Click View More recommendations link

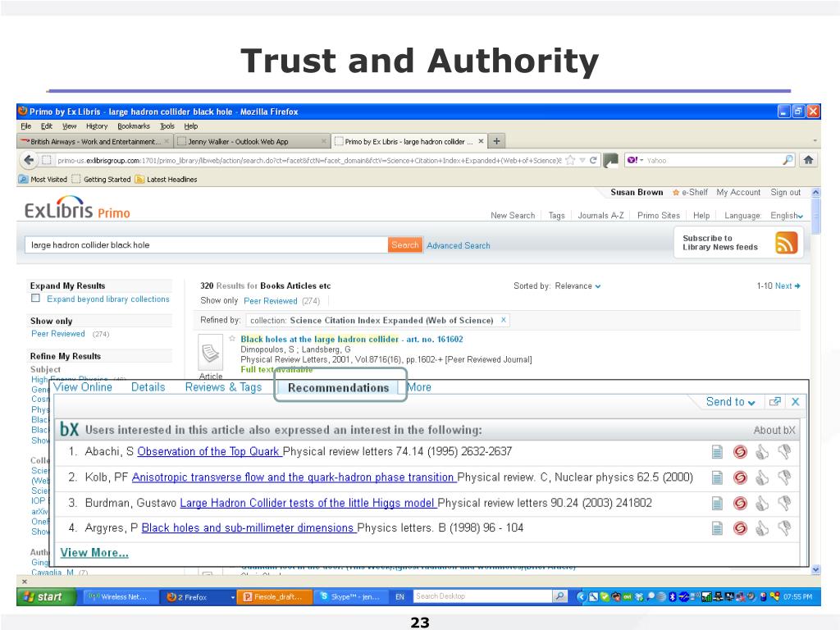pyautogui.click(x=94, y=552)
